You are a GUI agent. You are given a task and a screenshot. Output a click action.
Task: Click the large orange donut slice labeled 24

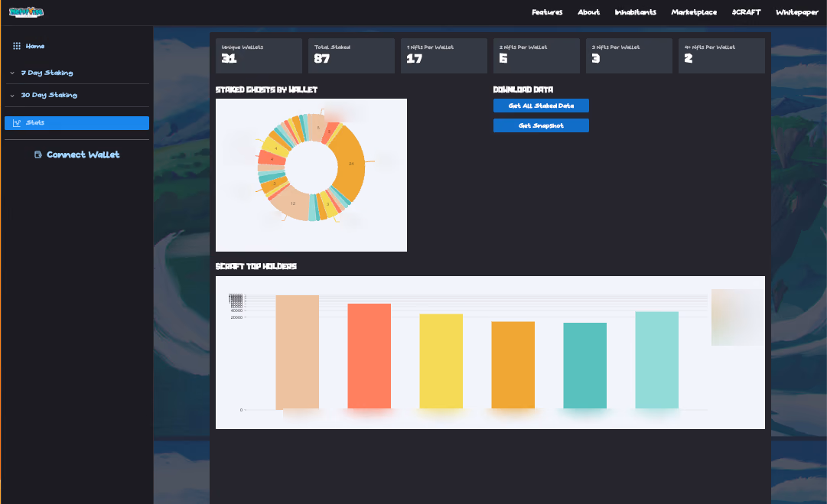click(351, 164)
